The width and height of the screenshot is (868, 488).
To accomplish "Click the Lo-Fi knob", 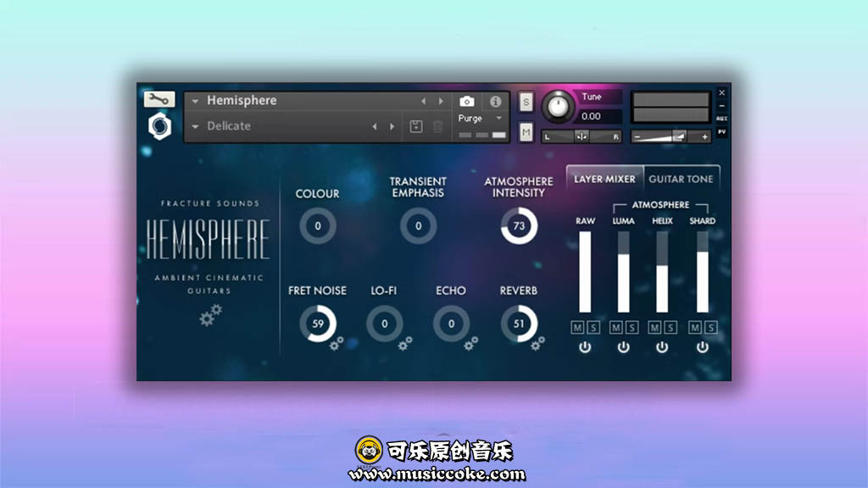I will click(x=385, y=324).
